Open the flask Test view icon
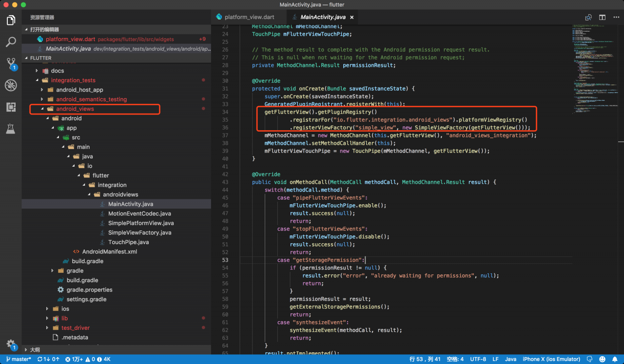The height and width of the screenshot is (364, 624). (11, 129)
